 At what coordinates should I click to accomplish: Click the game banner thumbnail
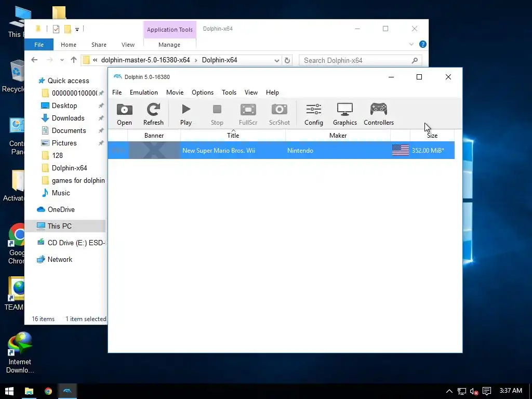coord(154,150)
